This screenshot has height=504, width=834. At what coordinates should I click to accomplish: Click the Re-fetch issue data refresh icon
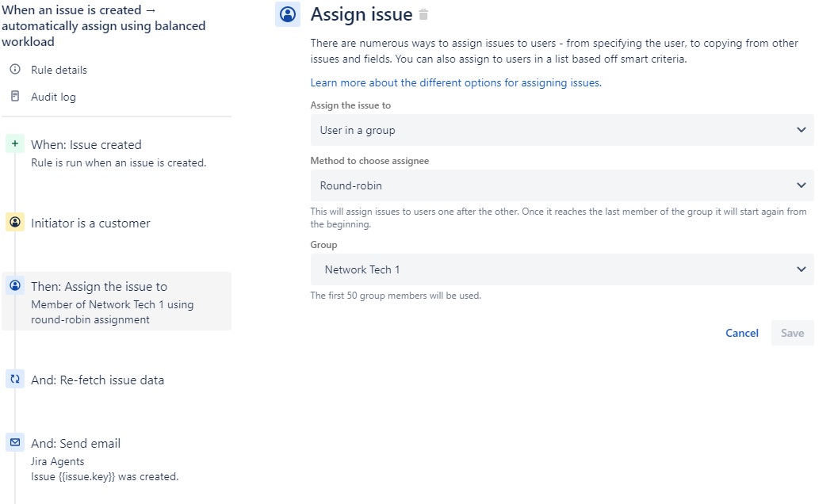point(15,379)
